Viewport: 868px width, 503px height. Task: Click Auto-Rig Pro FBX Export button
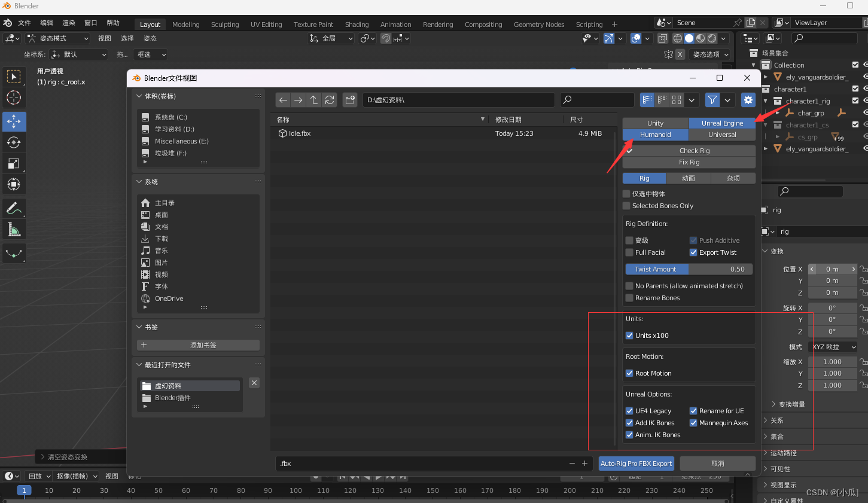[636, 464]
